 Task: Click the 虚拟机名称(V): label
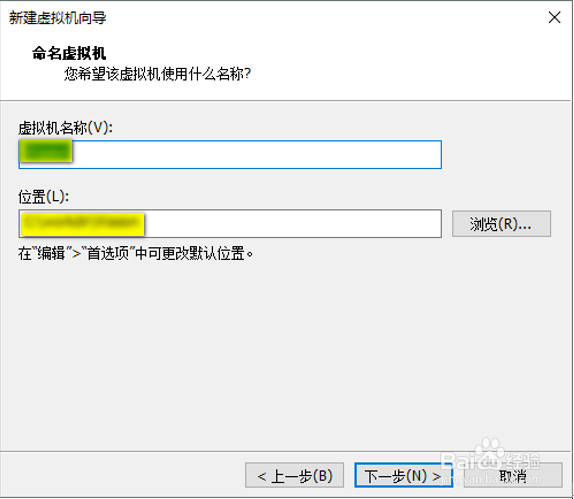(66, 128)
